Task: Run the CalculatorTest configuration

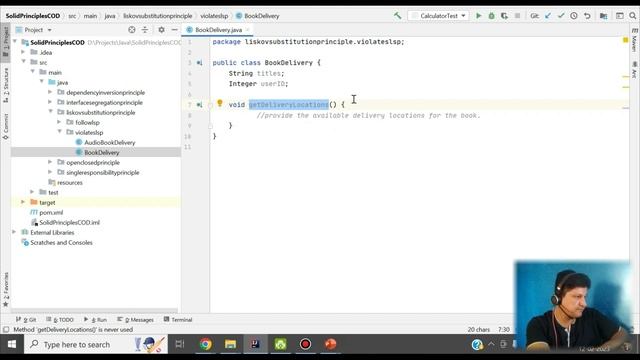Action: [x=478, y=16]
